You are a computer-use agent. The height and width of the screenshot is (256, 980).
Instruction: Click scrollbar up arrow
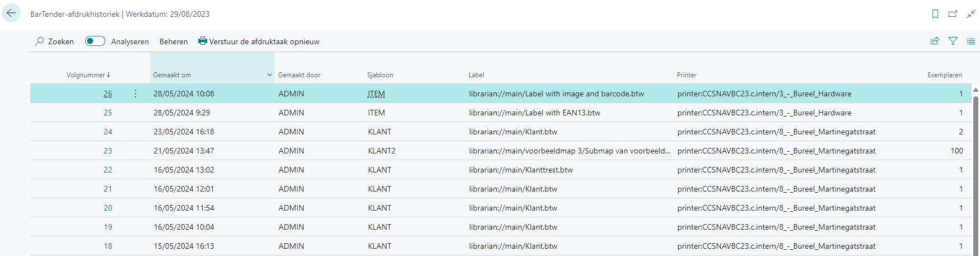pyautogui.click(x=976, y=90)
